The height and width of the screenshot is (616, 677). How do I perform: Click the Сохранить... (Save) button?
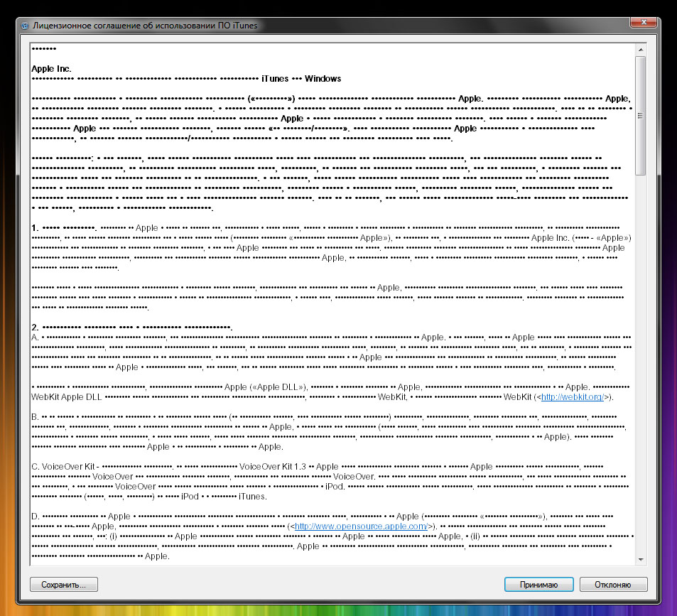coord(64,585)
